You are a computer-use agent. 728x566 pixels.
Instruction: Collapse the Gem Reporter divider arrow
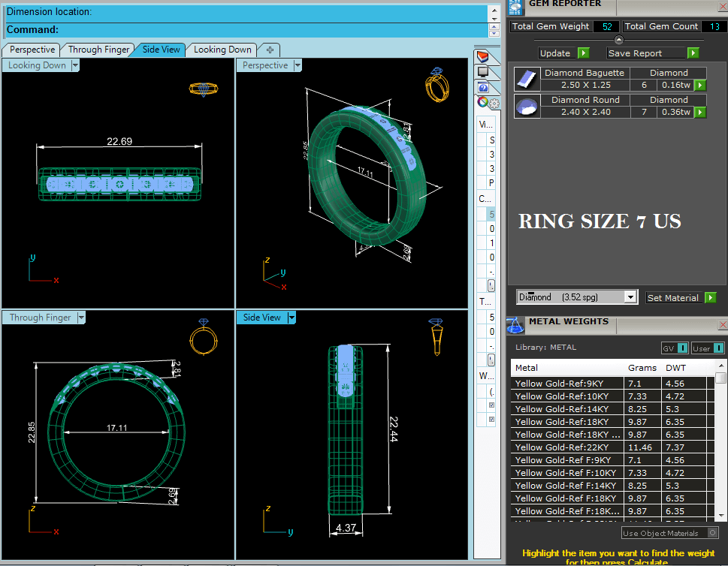pyautogui.click(x=618, y=40)
